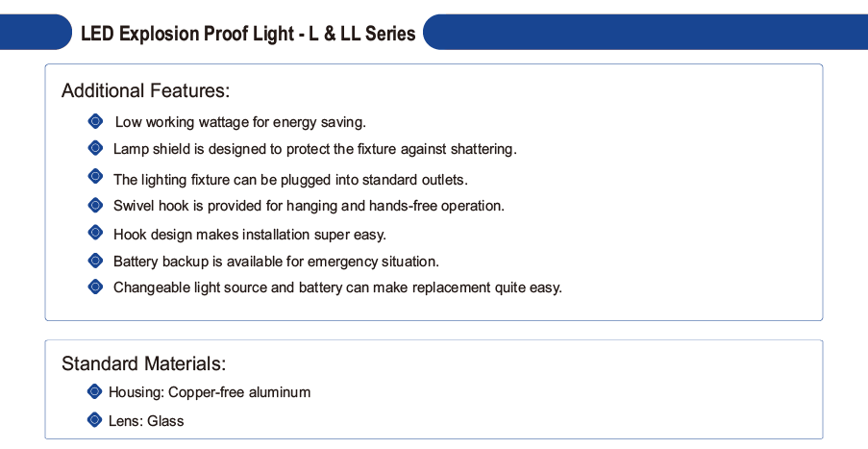Click bullet icon beside Swivel hook line
Image resolution: width=868 pixels, height=449 pixels.
point(95,205)
